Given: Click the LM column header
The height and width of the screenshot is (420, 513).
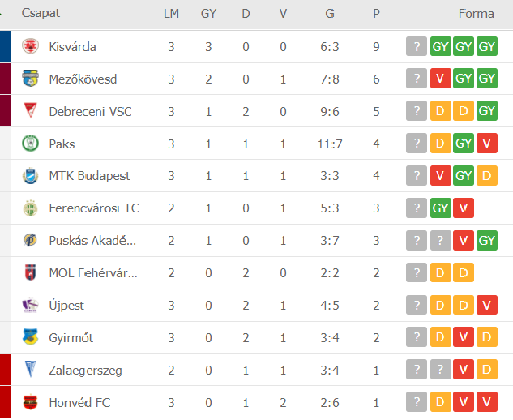Looking at the screenshot, I should click(171, 14).
